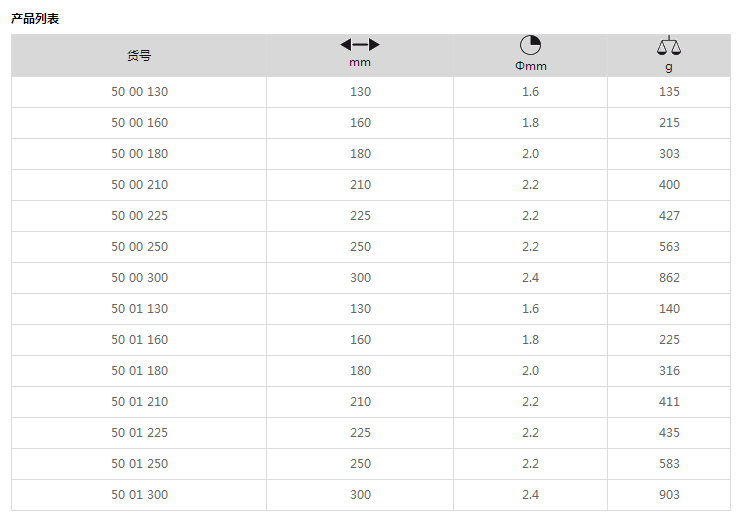Screen dimensions: 743x523
Task: Select product number 50 01 160
Action: pos(139,340)
